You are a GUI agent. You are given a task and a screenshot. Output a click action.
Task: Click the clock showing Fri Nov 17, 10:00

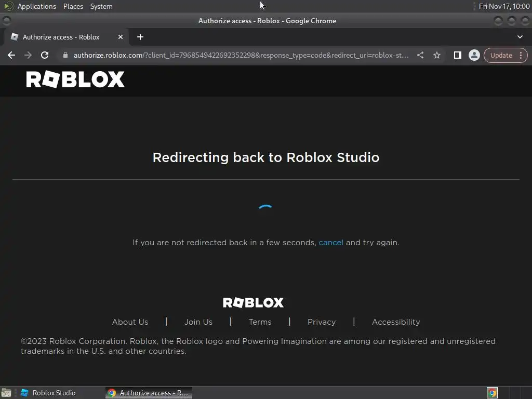click(x=504, y=6)
